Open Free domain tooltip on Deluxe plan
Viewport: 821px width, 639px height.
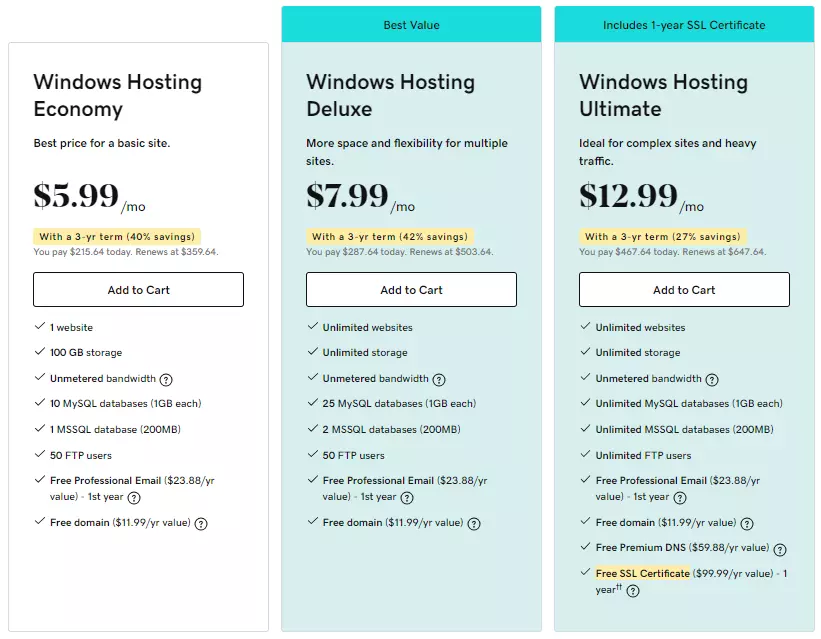click(x=474, y=522)
